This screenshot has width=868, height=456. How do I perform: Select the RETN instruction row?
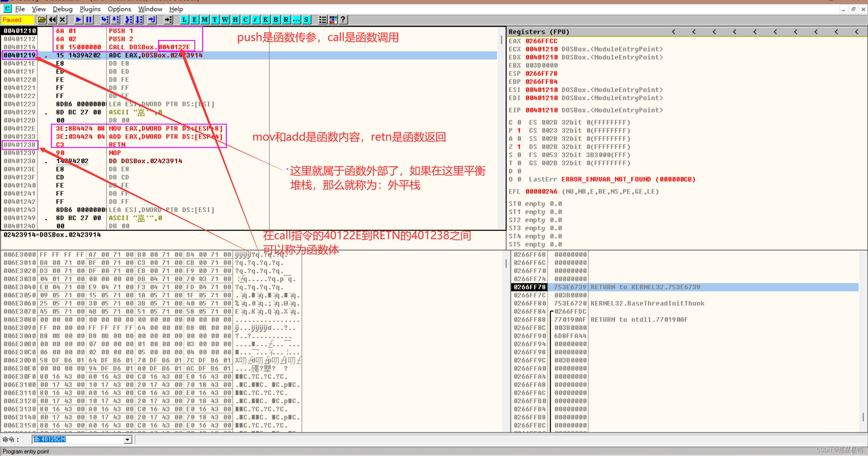[x=117, y=145]
